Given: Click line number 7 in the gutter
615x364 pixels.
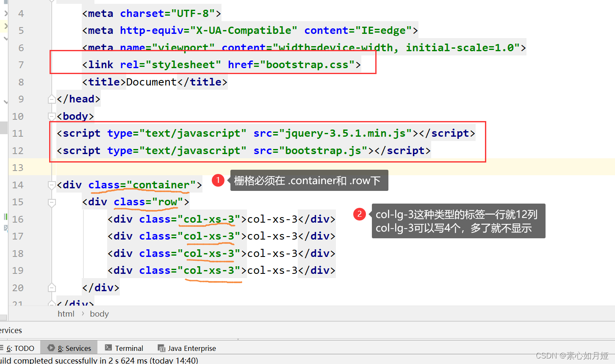Looking at the screenshot, I should click(21, 65).
